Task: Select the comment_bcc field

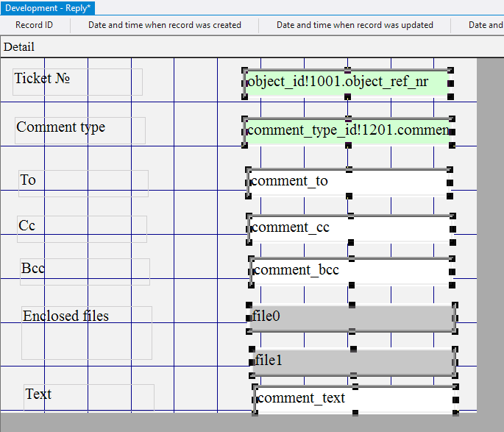Action: (350, 271)
